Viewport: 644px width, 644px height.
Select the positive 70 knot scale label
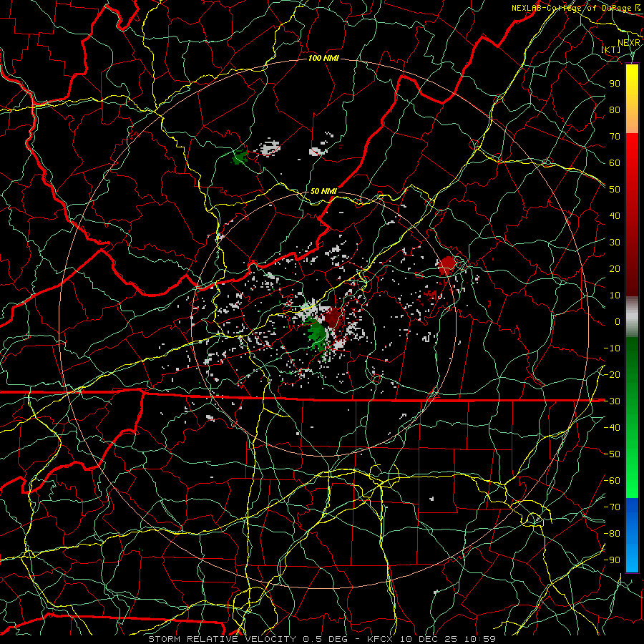615,137
